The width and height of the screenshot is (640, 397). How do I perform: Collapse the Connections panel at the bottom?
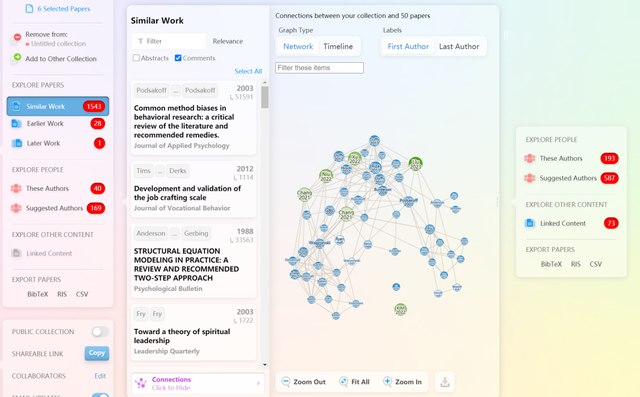pos(198,384)
